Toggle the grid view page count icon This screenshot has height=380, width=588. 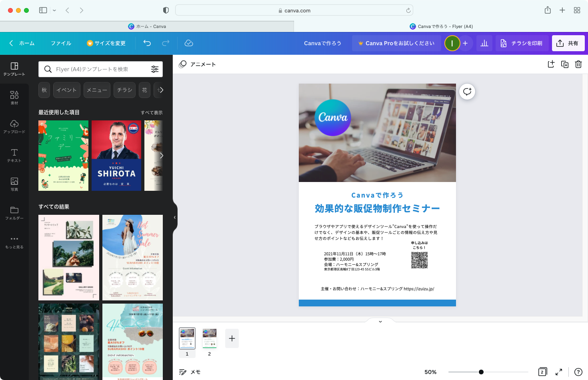click(542, 372)
